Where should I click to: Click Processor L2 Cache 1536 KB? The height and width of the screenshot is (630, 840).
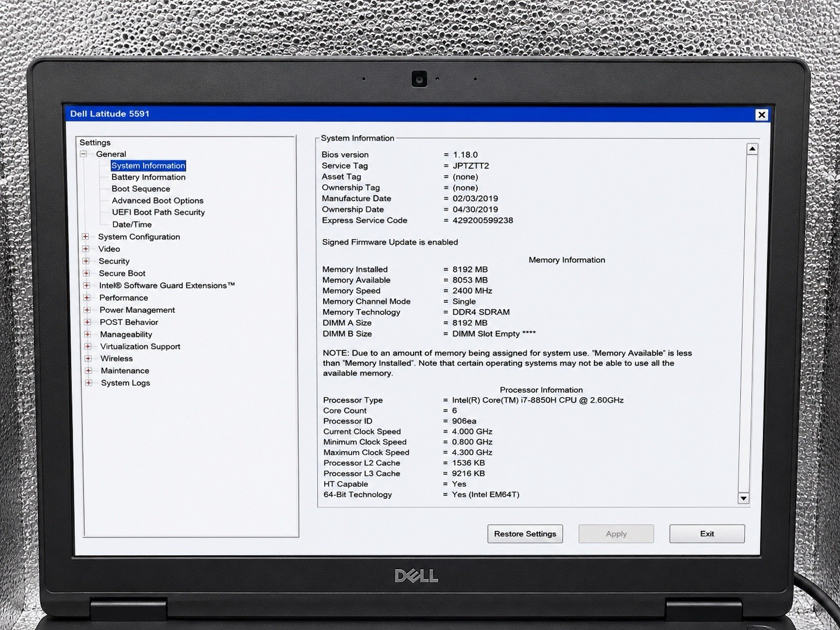coord(468,463)
